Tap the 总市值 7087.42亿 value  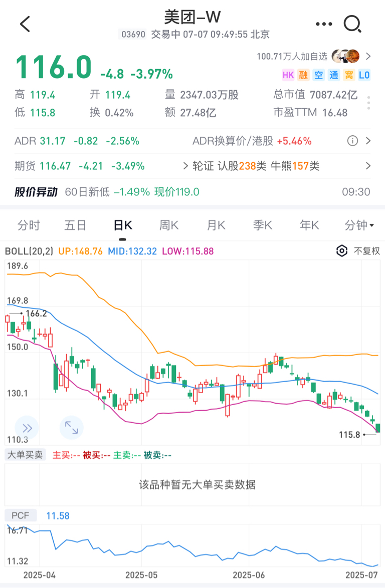tap(333, 95)
